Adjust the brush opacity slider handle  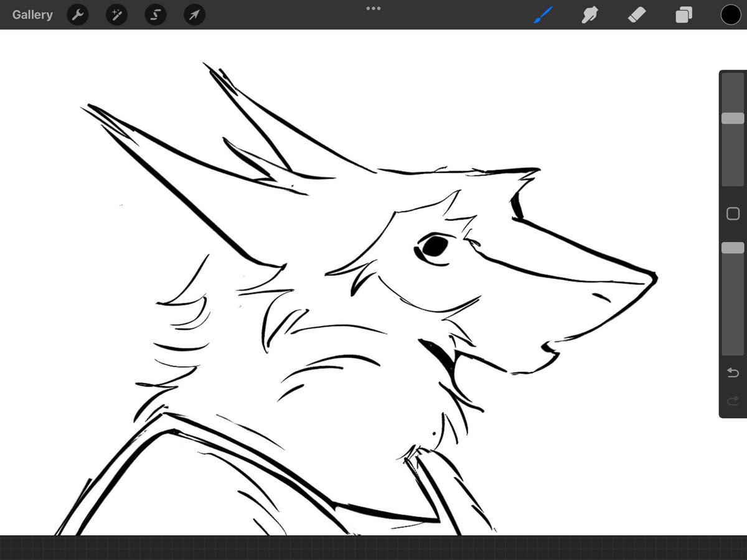pyautogui.click(x=733, y=248)
